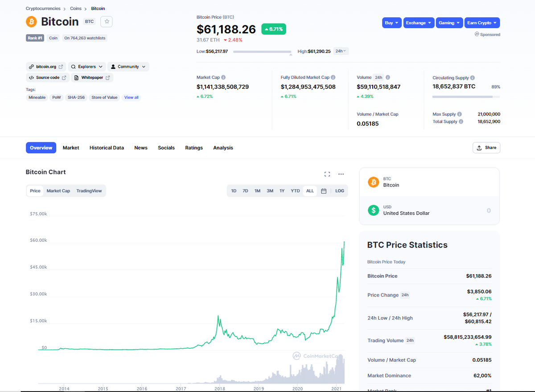535x392 pixels.
Task: Switch to the Ratings tab
Action: point(194,148)
